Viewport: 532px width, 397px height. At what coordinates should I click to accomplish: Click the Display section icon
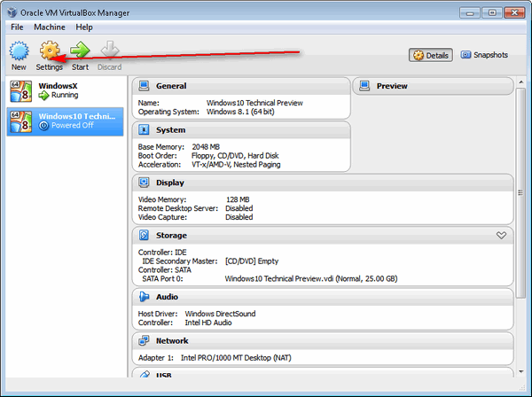click(144, 183)
